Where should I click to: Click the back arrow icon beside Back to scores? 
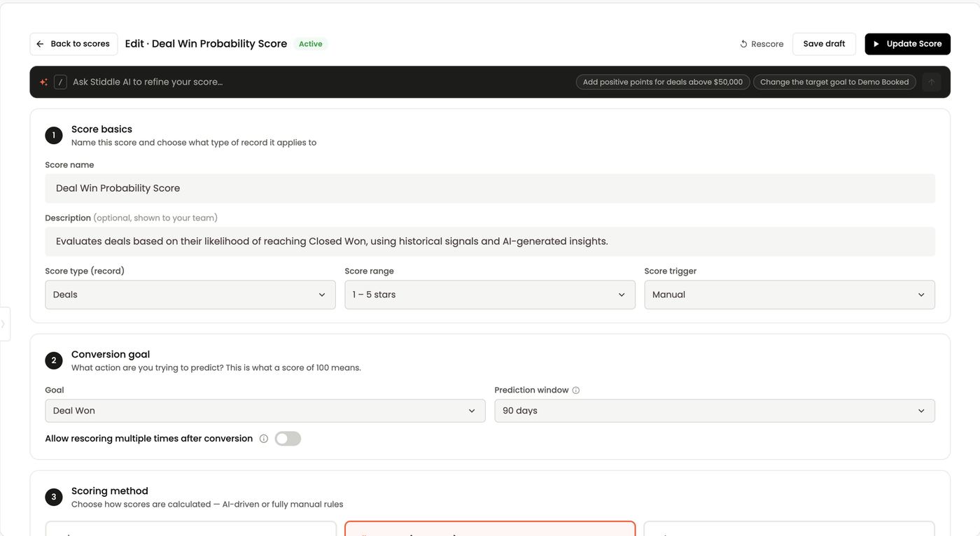point(40,44)
